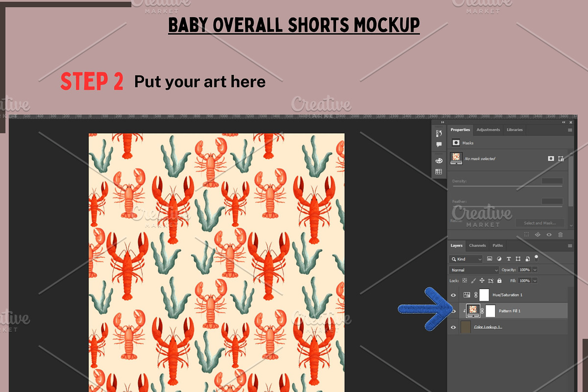Select the 'Color Lookup 1' layer name
588x392 pixels.
[488, 327]
